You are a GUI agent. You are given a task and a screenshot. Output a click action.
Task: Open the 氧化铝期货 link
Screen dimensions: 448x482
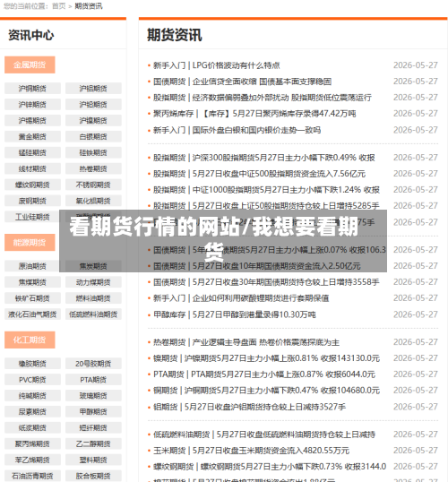pos(93,201)
